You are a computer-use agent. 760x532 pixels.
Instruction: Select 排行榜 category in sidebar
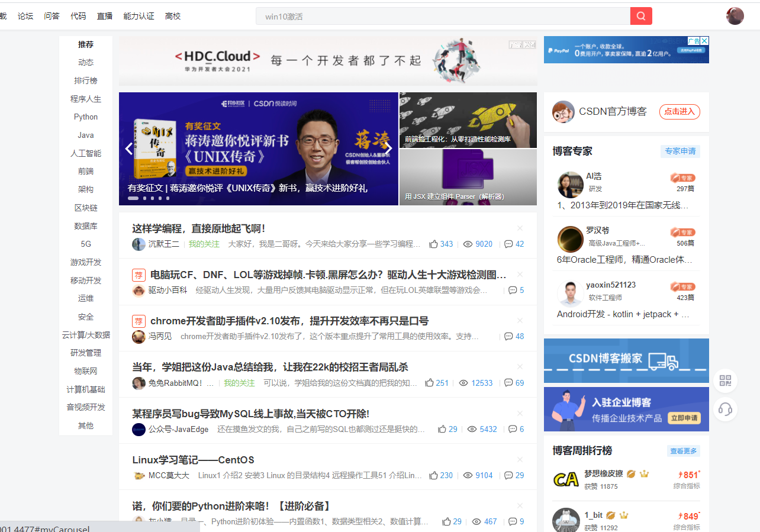86,80
